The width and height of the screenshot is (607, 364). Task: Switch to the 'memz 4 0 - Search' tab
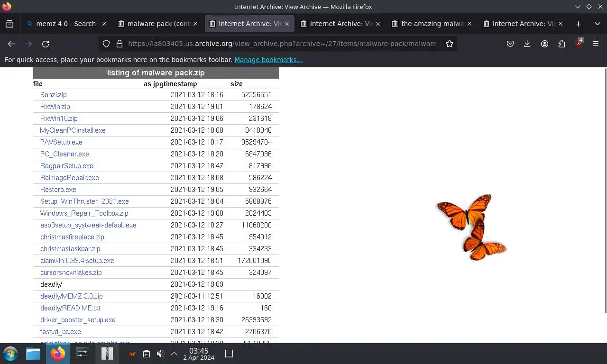[x=66, y=24]
